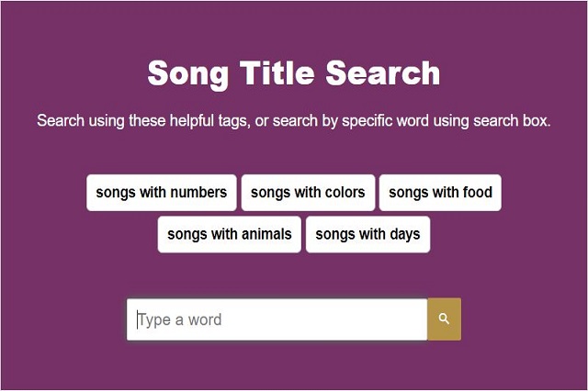This screenshot has height=391, width=588.
Task: Open the "songs with animals" tag
Action: point(229,234)
